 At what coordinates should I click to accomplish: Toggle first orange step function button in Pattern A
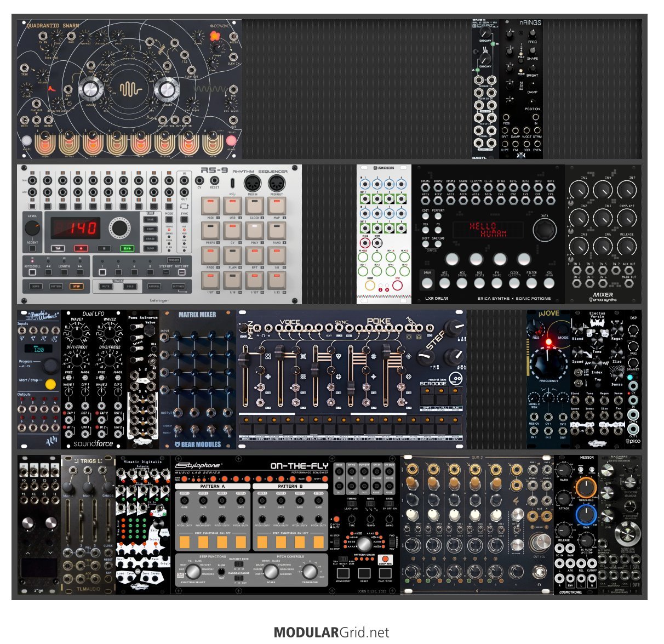point(185,542)
